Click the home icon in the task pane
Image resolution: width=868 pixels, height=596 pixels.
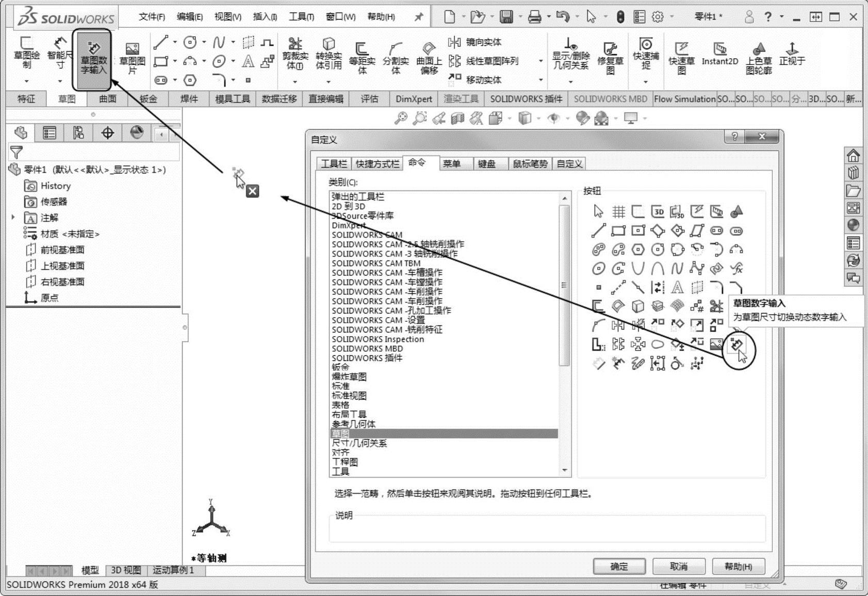853,155
